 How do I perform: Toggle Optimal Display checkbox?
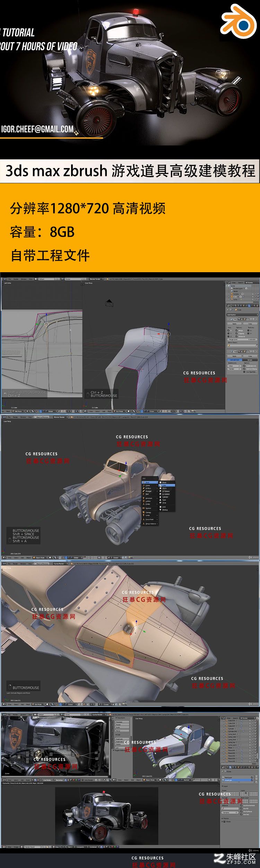pos(244,369)
